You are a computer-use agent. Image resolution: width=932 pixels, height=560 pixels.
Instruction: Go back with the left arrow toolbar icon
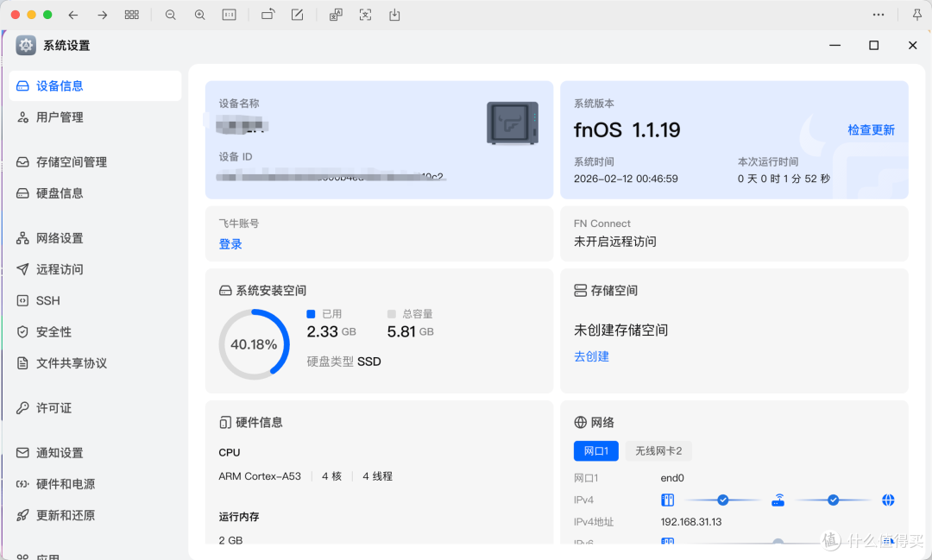pyautogui.click(x=73, y=15)
